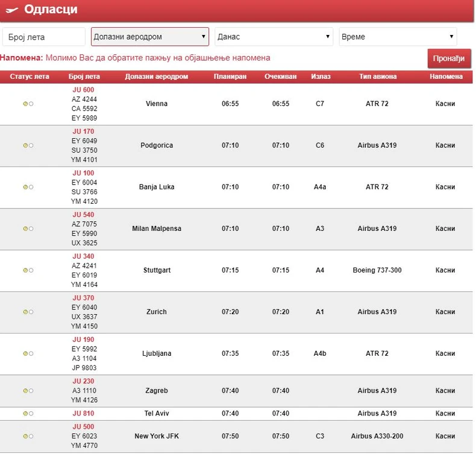Click the status indicator for the Vienna flight
476x454 pixels.
pos(28,104)
